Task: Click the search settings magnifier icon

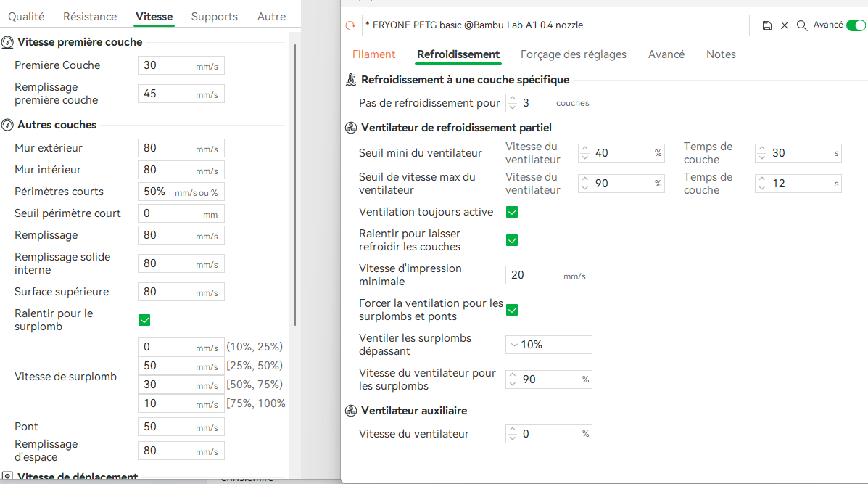Action: click(802, 25)
